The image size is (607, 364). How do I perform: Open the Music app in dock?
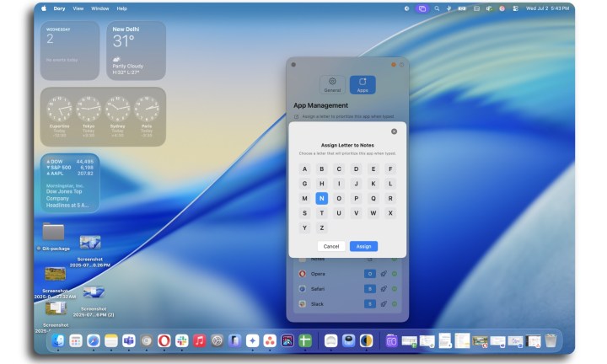[200, 340]
